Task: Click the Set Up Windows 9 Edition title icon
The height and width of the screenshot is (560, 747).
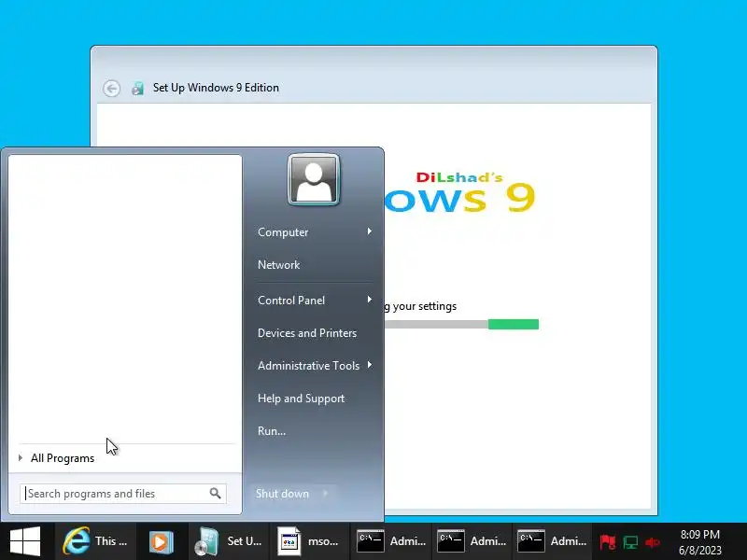Action: [x=137, y=88]
